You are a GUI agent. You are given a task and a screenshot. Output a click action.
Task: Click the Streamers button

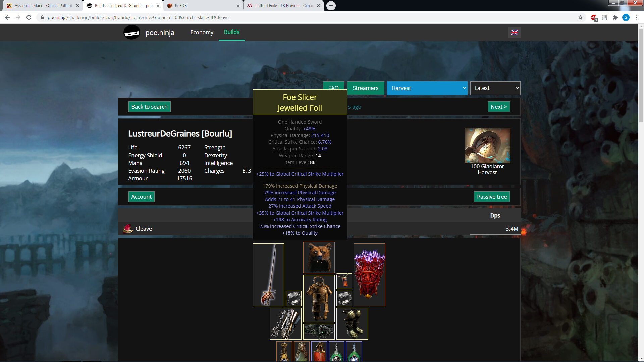click(365, 88)
